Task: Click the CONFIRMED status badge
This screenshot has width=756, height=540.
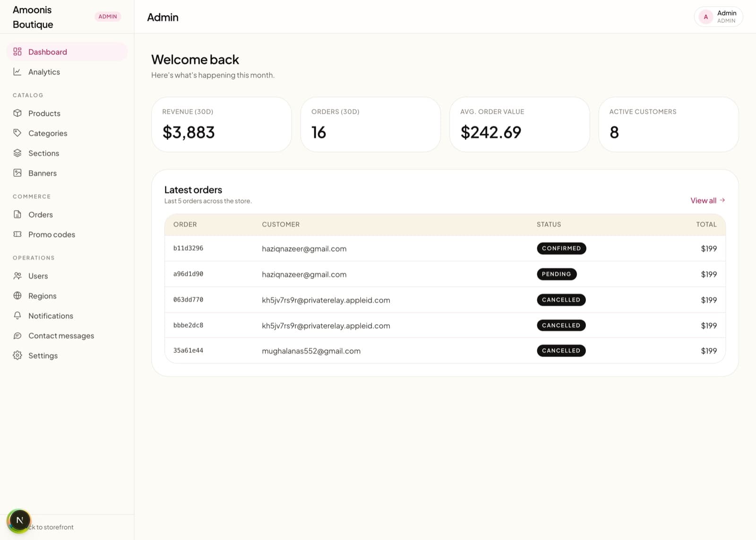Action: [561, 248]
